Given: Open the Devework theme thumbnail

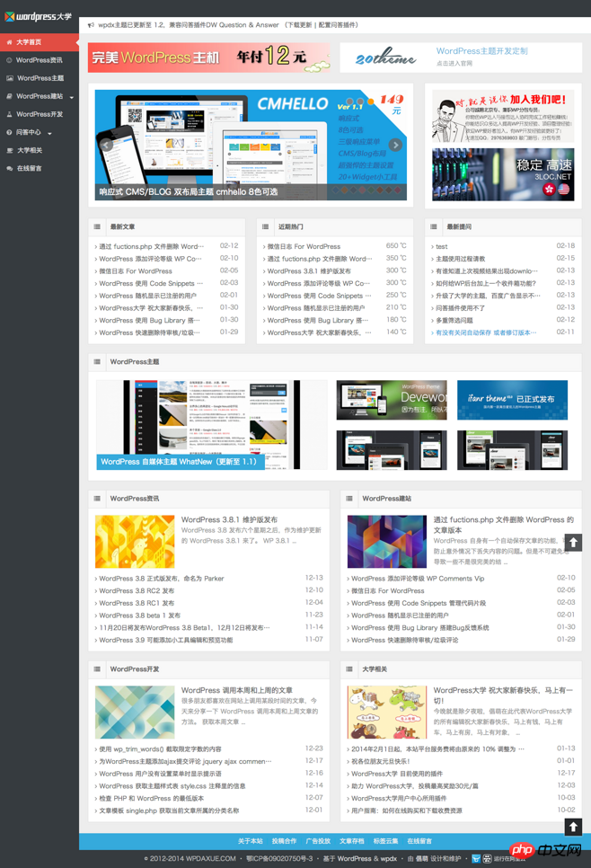Looking at the screenshot, I should 392,400.
